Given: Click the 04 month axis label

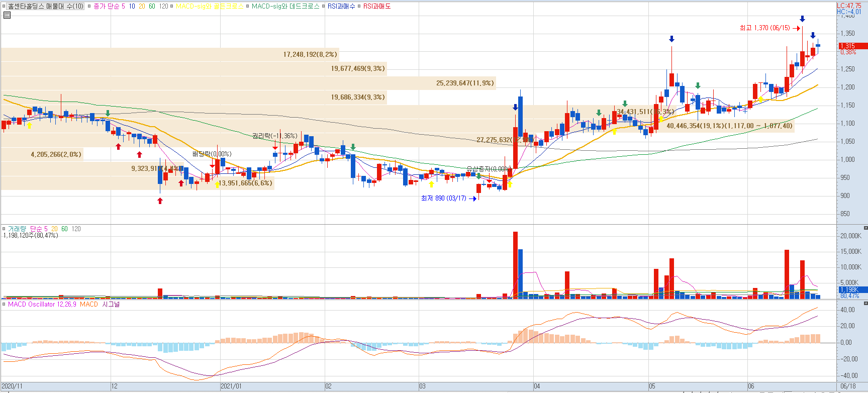Looking at the screenshot, I should click(x=537, y=386).
